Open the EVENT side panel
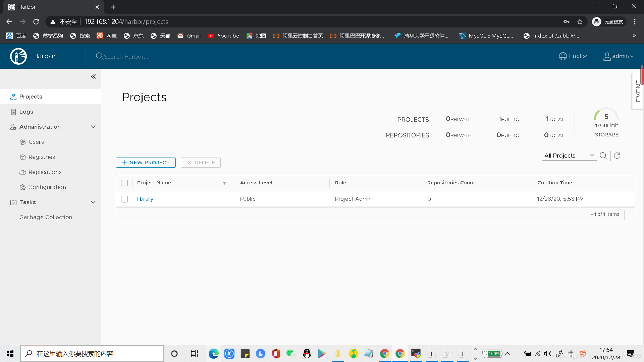The image size is (644, 362). point(638,90)
